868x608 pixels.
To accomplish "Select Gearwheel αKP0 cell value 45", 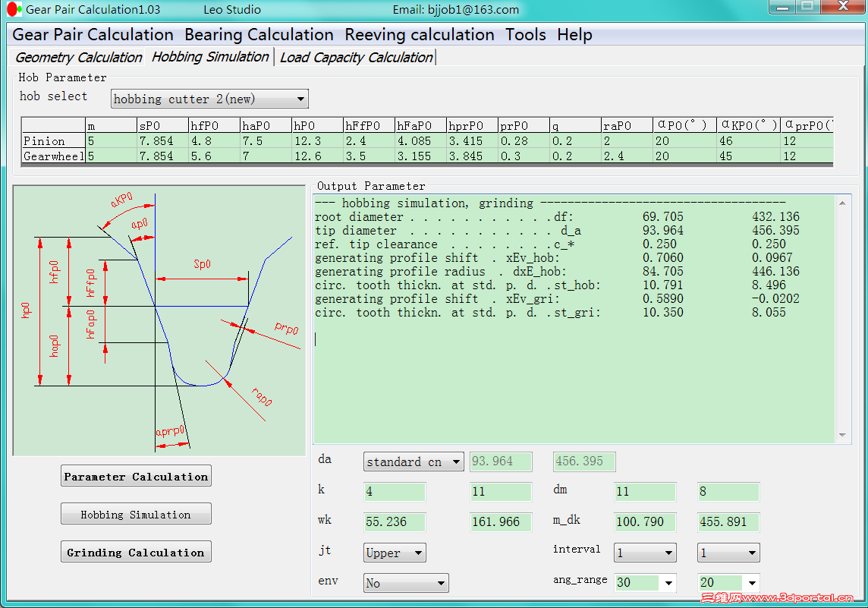I will (x=748, y=156).
